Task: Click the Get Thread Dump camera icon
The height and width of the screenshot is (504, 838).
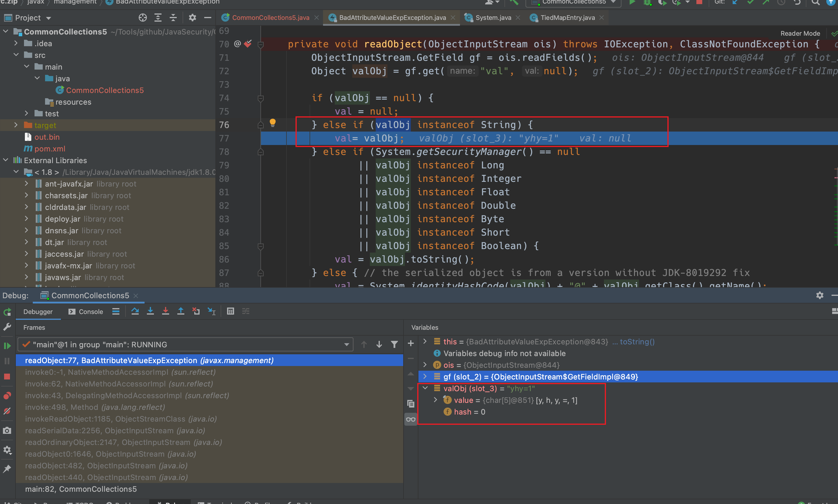Action: point(7,431)
